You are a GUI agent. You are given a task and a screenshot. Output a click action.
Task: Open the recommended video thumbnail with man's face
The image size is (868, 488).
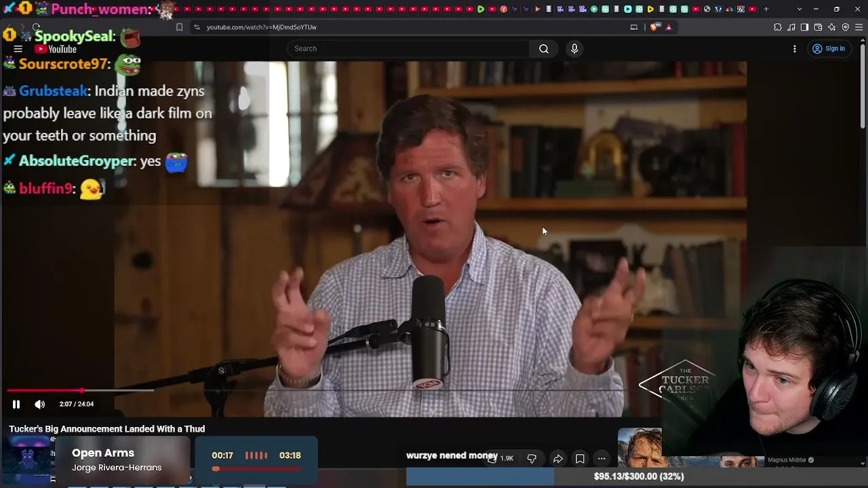(x=639, y=448)
